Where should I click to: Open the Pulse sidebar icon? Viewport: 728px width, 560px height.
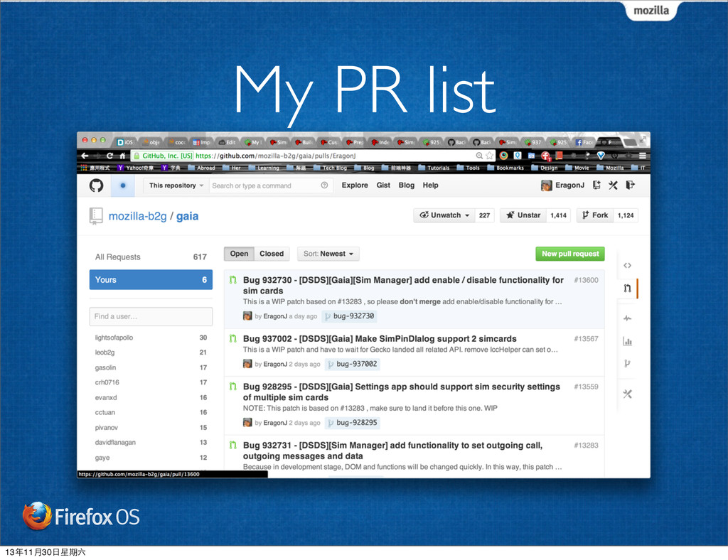(627, 318)
